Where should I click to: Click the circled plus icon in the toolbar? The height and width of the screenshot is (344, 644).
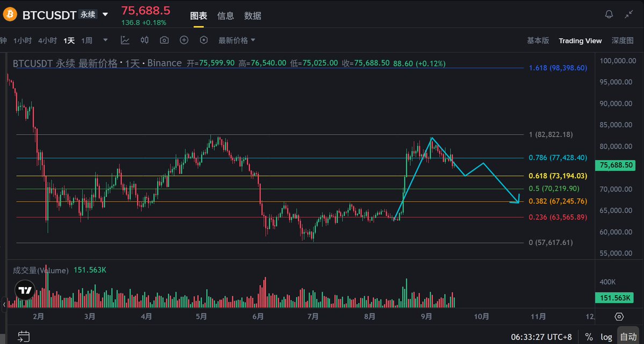(x=184, y=40)
